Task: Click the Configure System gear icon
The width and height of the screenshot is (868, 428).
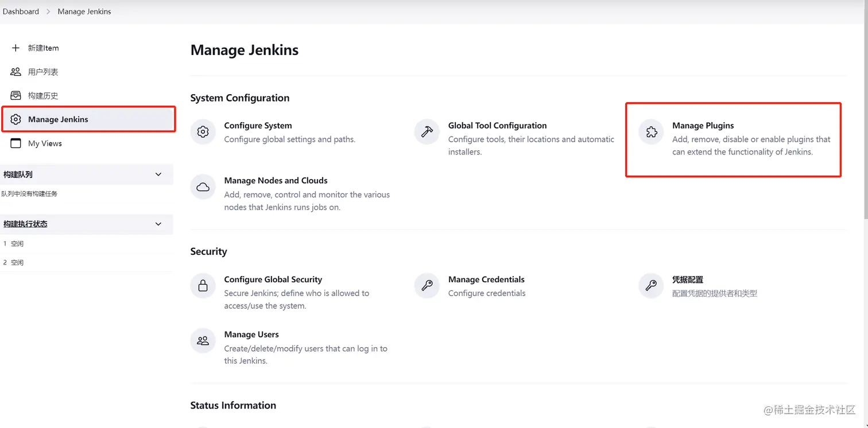Action: [203, 132]
